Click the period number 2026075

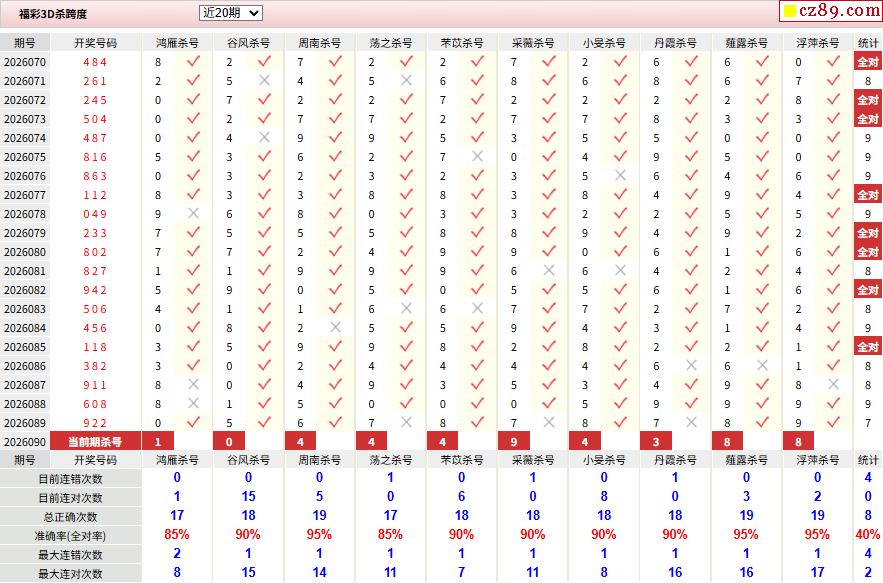[x=25, y=157]
